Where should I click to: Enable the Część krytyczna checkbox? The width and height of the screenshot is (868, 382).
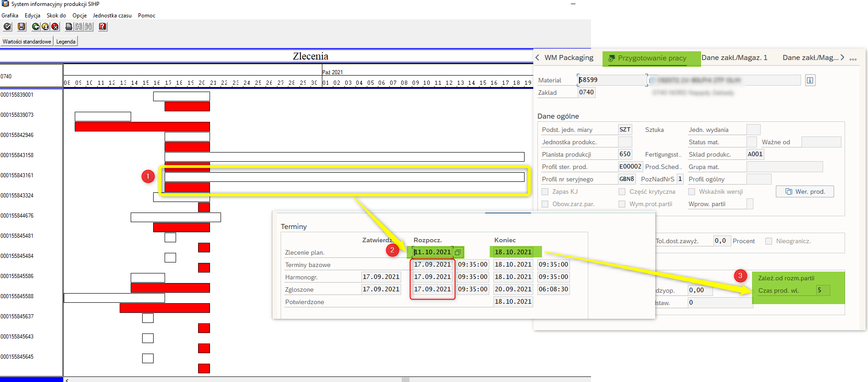pyautogui.click(x=622, y=192)
